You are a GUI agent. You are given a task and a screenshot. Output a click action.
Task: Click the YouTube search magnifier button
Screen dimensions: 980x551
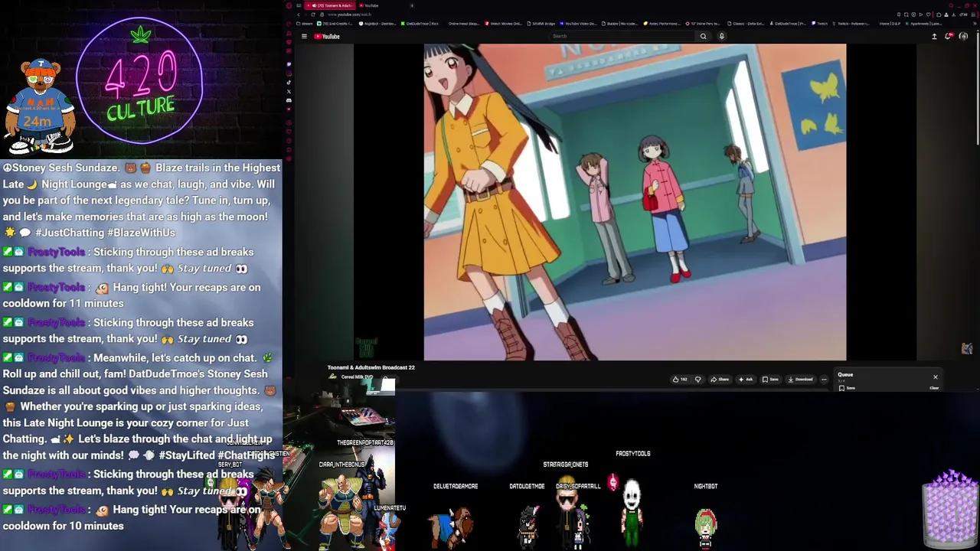703,36
